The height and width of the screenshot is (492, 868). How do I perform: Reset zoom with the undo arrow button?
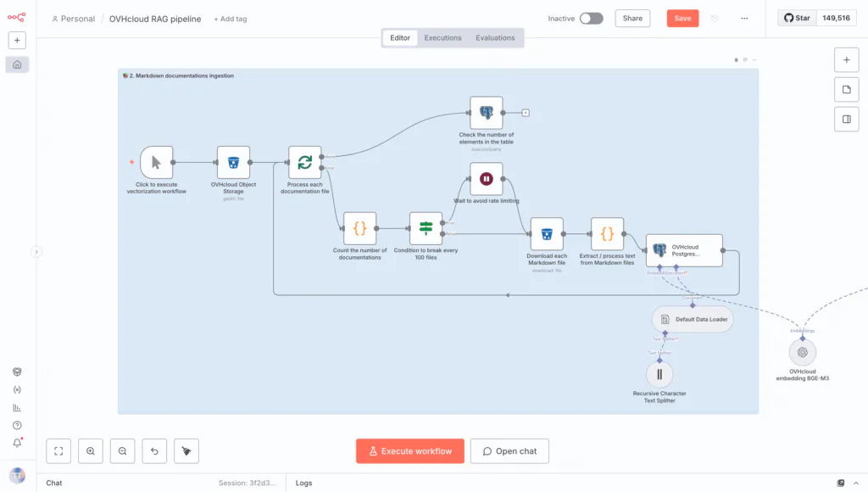(154, 451)
